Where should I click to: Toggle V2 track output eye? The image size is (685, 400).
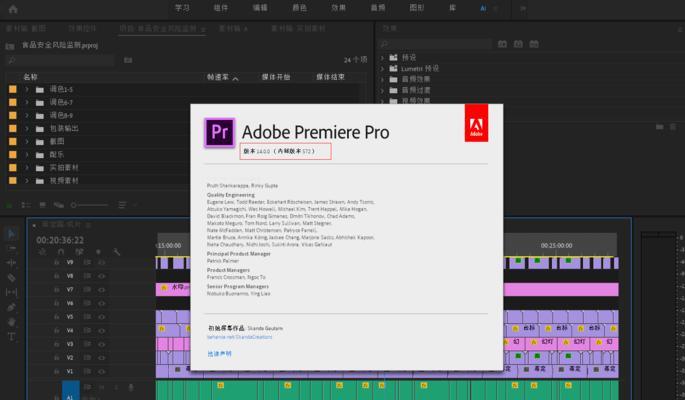tap(101, 358)
